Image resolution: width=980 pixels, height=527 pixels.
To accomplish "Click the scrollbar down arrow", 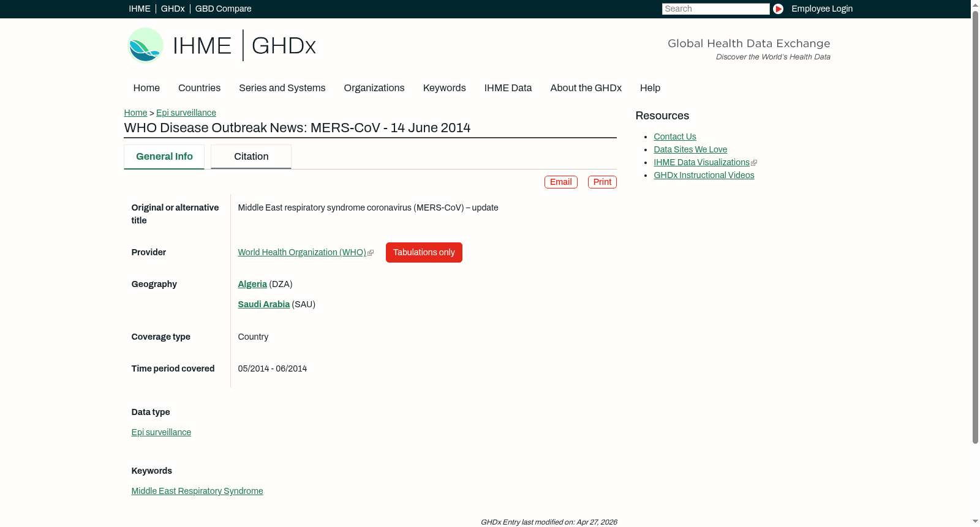I will click(975, 522).
